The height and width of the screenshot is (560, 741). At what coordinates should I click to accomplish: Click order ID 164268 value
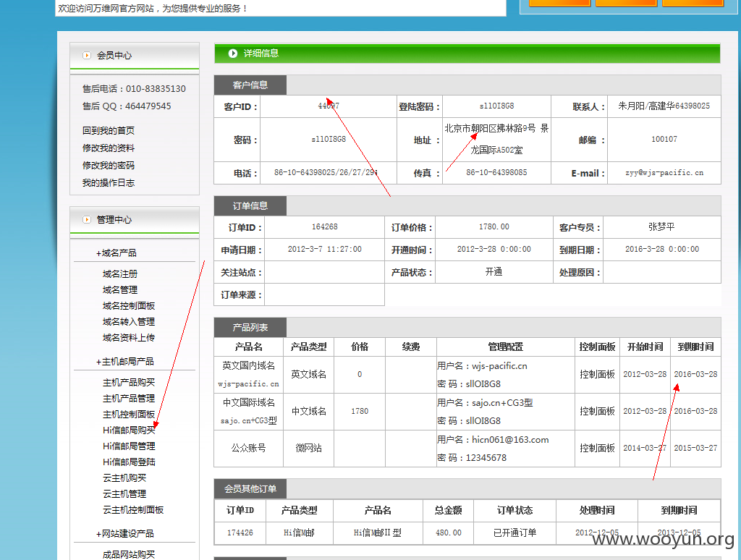click(x=325, y=227)
